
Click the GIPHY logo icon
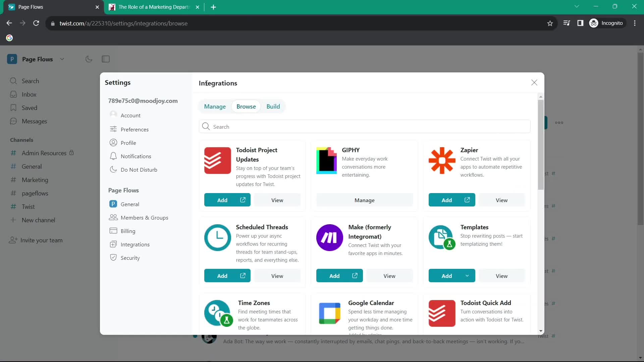pyautogui.click(x=326, y=161)
